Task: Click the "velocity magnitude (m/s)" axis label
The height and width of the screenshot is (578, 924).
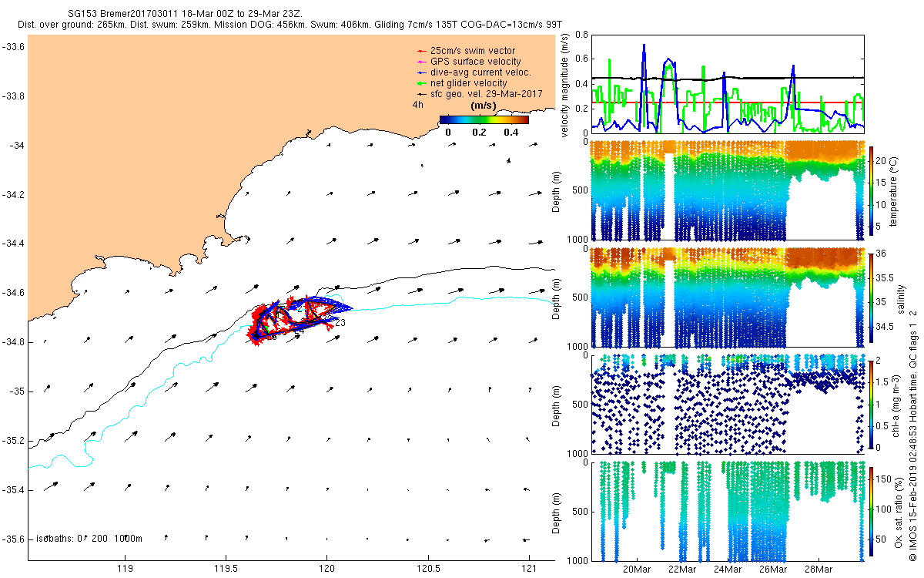Action: tap(565, 85)
